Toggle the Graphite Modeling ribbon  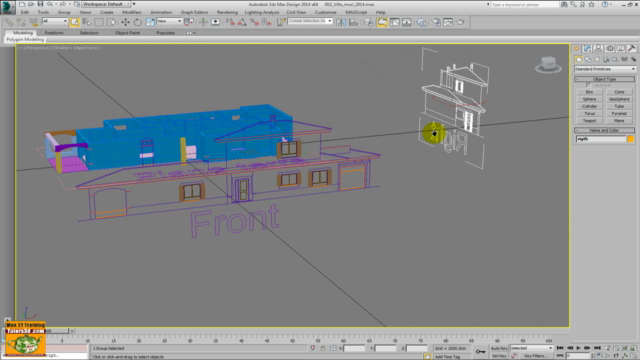382,22
